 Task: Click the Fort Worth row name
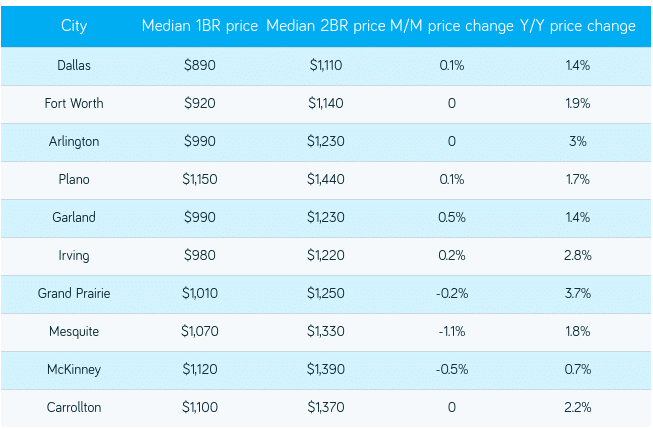click(74, 103)
